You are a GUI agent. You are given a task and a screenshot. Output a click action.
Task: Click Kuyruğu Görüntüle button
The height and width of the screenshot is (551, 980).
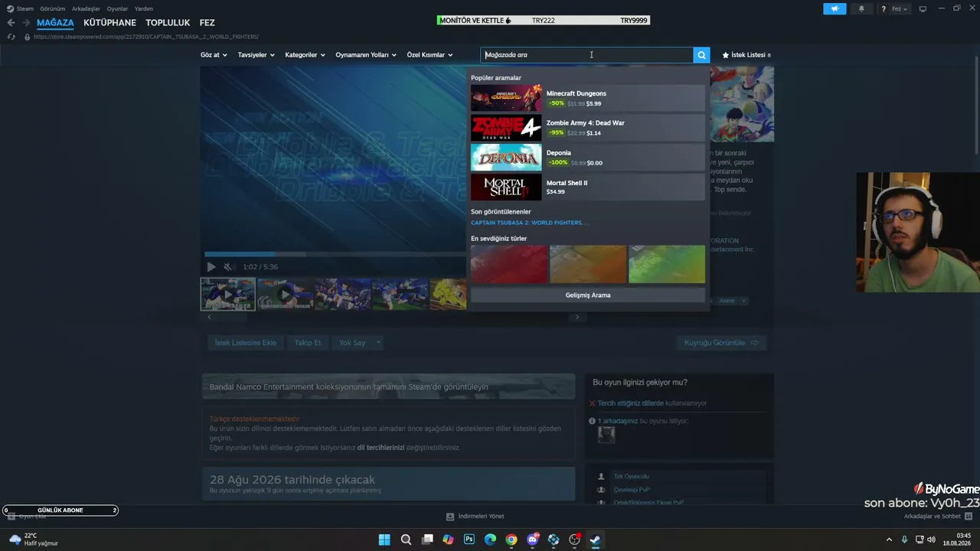[721, 343]
